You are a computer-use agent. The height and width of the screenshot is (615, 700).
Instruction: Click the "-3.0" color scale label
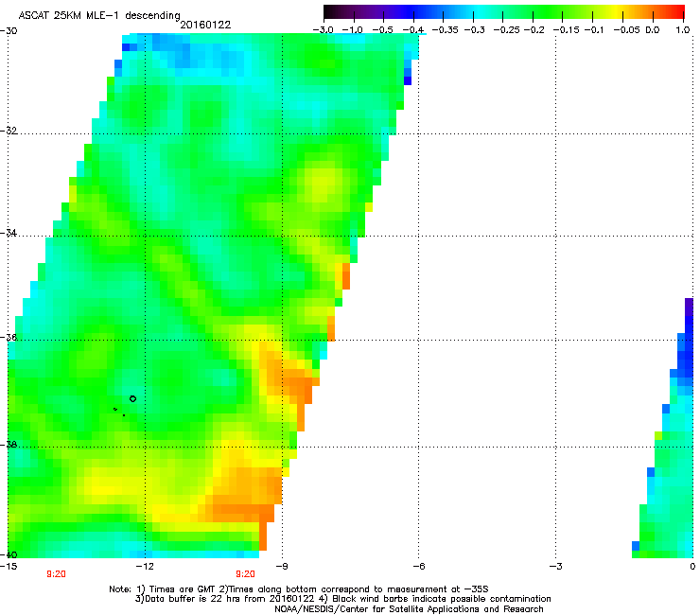[x=323, y=30]
